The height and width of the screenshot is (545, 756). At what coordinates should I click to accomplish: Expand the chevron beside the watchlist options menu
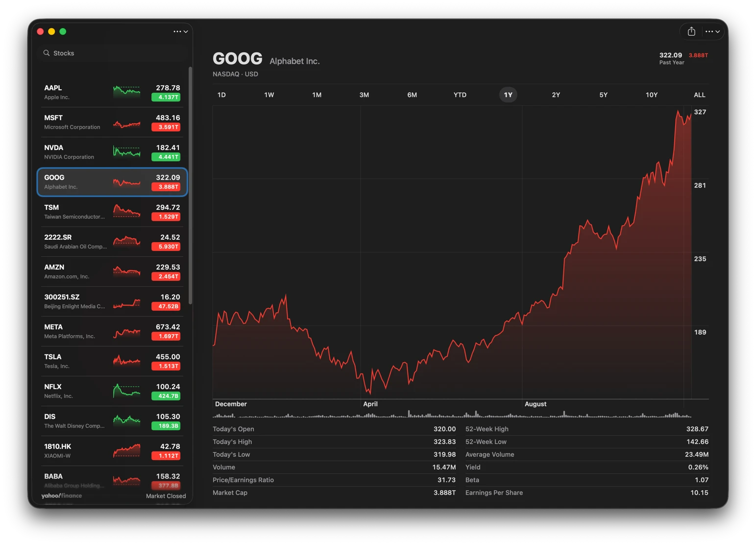(x=185, y=32)
